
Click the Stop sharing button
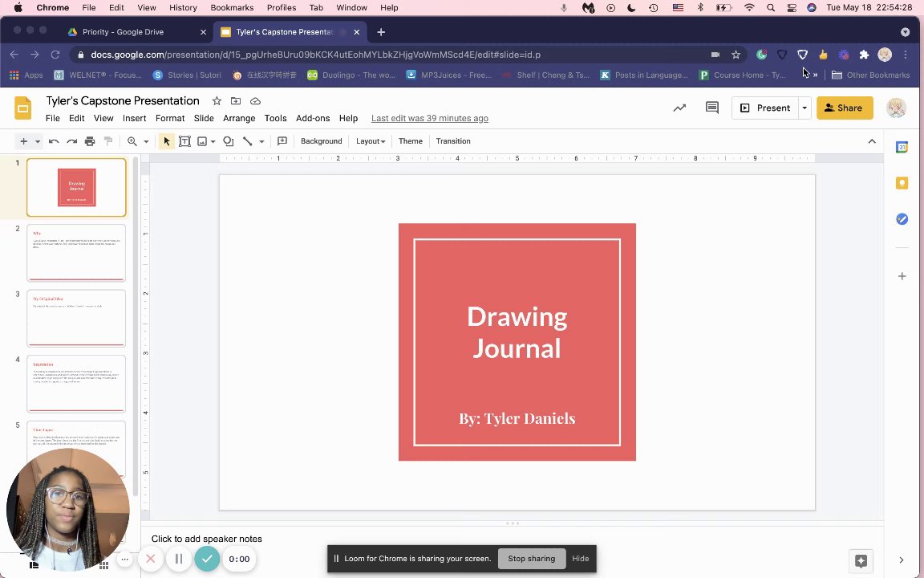531,559
